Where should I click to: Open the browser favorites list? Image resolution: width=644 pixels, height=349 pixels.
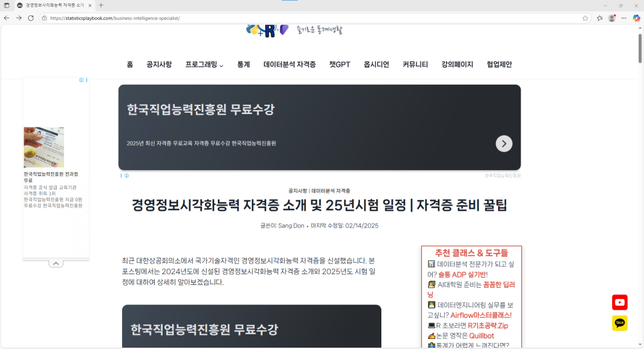click(599, 18)
